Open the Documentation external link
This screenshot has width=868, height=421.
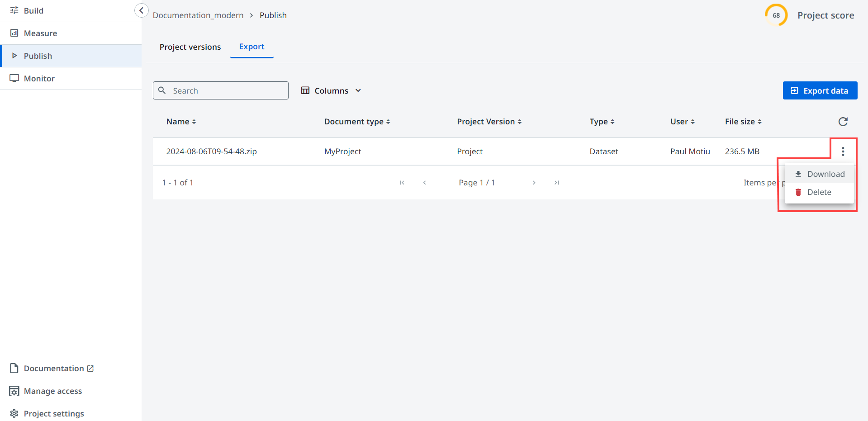click(58, 369)
